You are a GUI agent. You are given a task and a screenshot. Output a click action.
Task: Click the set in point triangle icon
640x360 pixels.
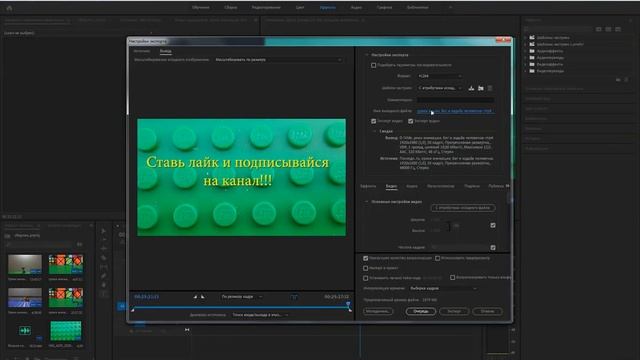196,297
